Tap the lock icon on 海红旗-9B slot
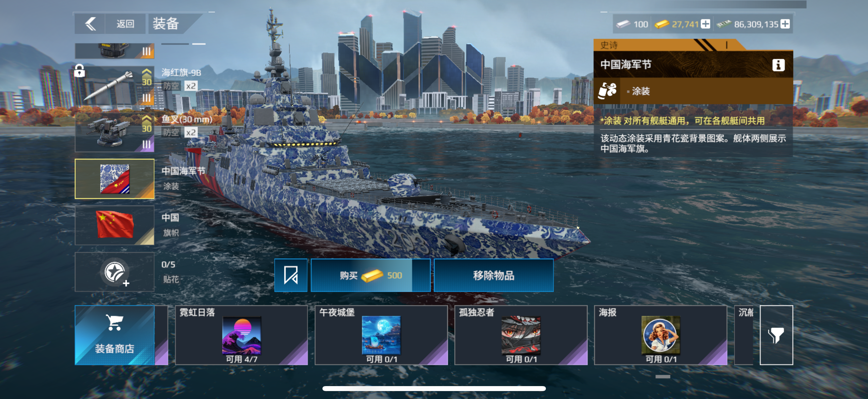The image size is (868, 399). (x=79, y=71)
